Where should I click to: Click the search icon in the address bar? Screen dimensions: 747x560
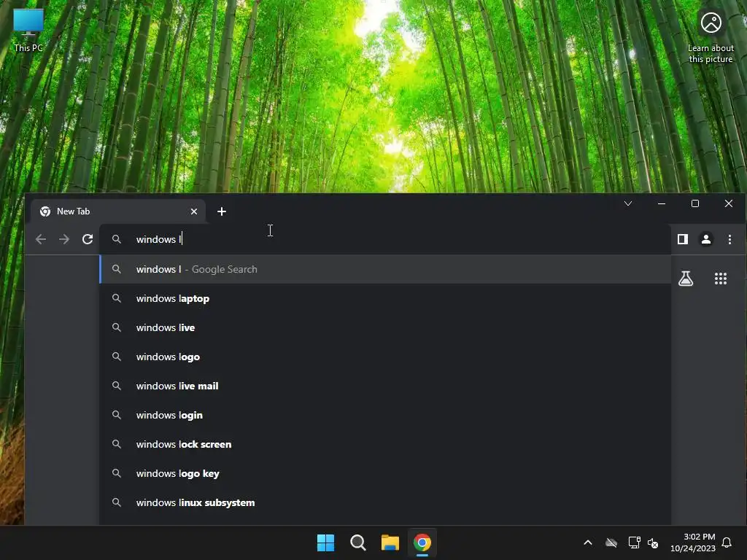(x=116, y=239)
